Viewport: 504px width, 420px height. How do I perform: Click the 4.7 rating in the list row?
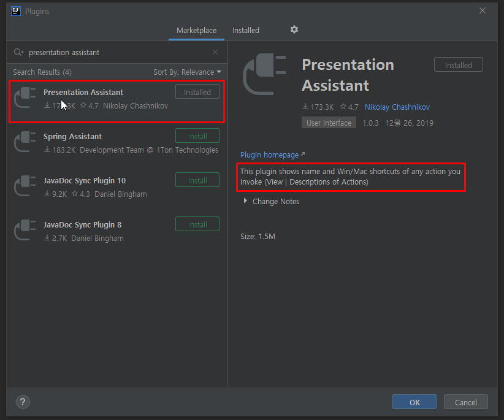(90, 105)
